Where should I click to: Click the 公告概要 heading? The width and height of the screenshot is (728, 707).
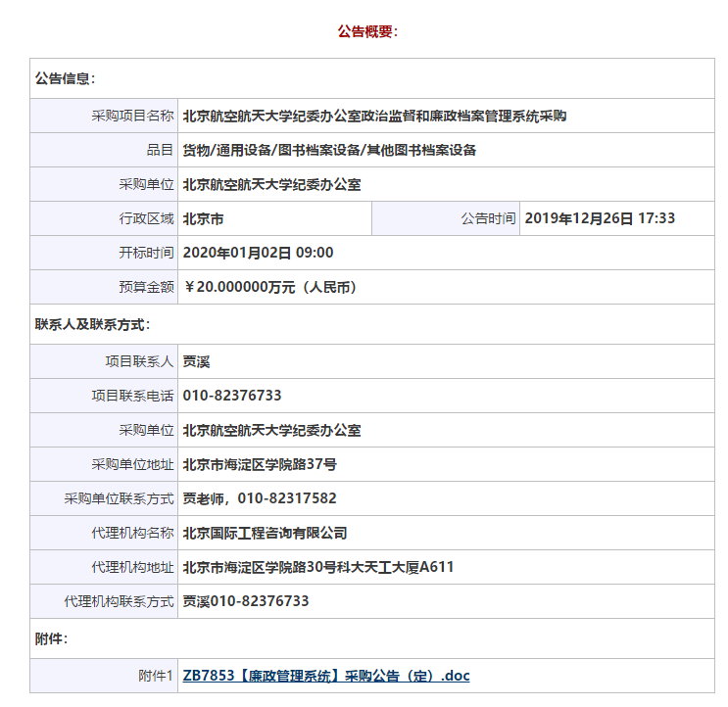coord(367,31)
